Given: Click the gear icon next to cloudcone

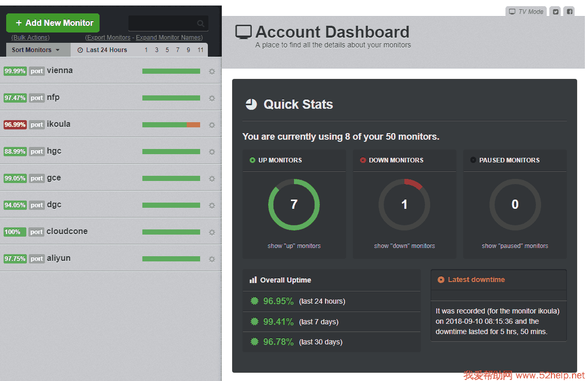Looking at the screenshot, I should click(211, 233).
